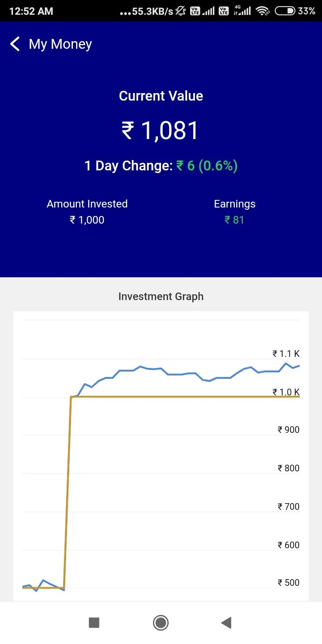Viewport: 322px width, 644px height.
Task: Tap the ₹ 700 axis label
Action: click(x=288, y=507)
